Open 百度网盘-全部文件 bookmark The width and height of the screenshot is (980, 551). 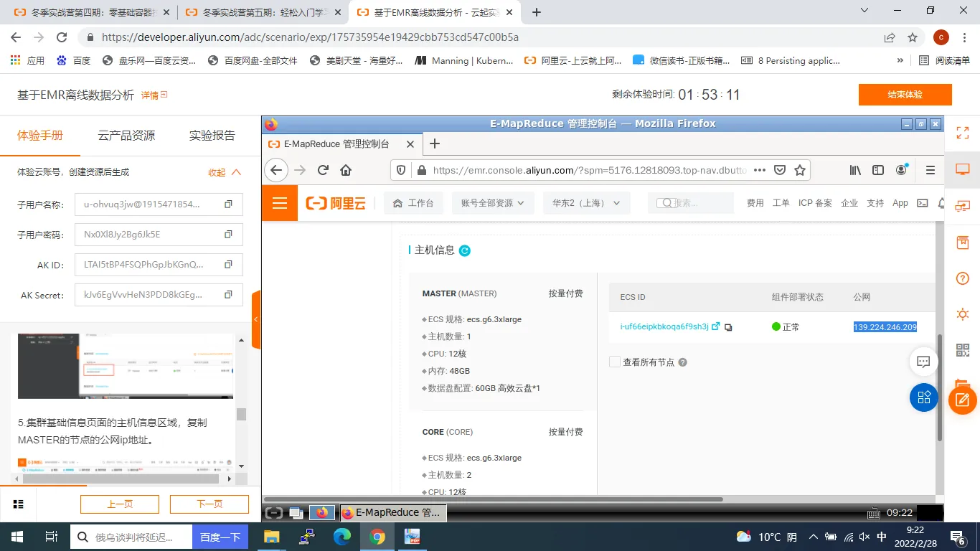coord(253,60)
